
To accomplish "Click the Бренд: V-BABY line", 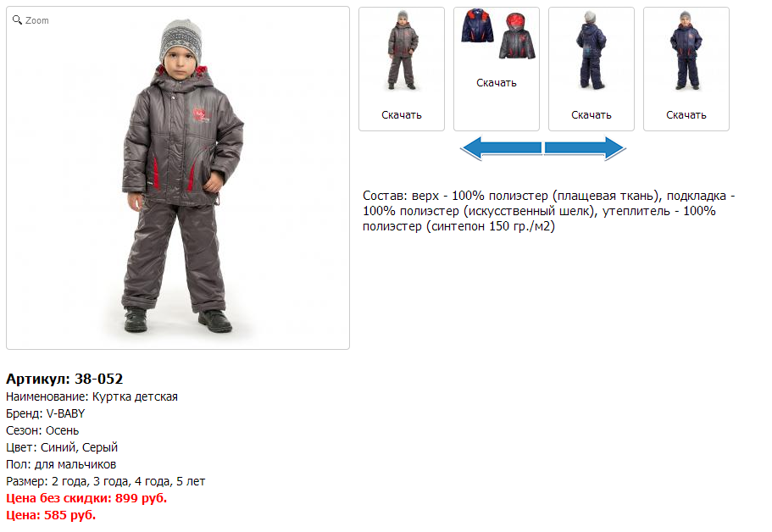I will [x=45, y=413].
